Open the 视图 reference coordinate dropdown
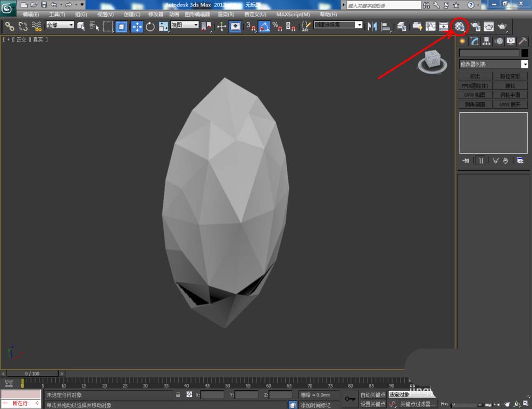The height and width of the screenshot is (409, 532). [x=185, y=25]
